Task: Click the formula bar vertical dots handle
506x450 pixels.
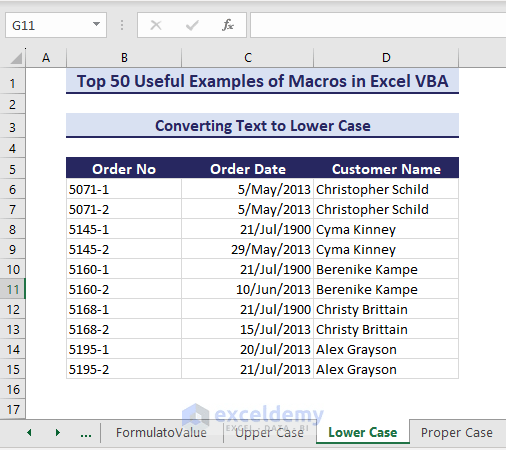Action: click(122, 25)
